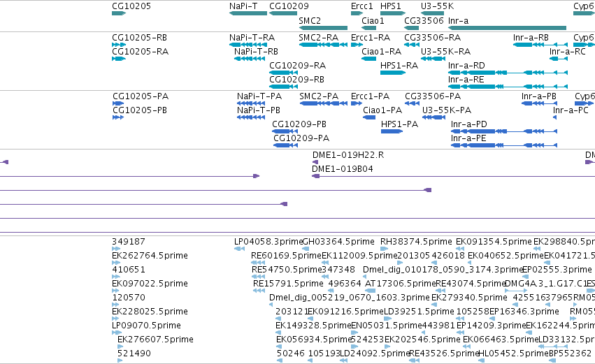Click EST label 521490
This screenshot has width=595, height=364.
(134, 353)
